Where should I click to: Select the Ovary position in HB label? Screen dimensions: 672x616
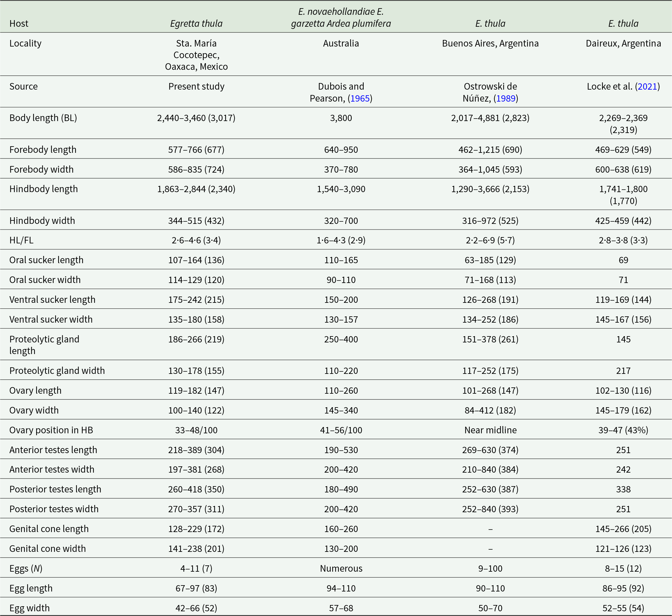point(51,430)
